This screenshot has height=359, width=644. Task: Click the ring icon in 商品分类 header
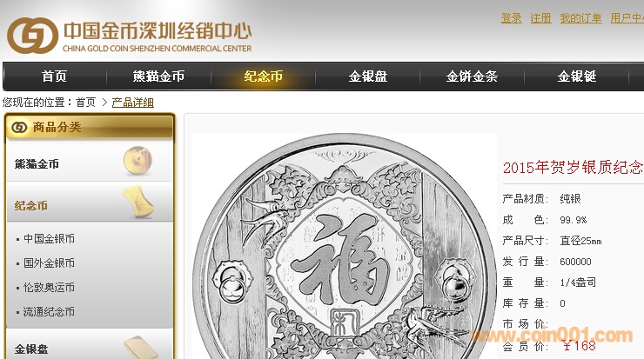[19, 128]
